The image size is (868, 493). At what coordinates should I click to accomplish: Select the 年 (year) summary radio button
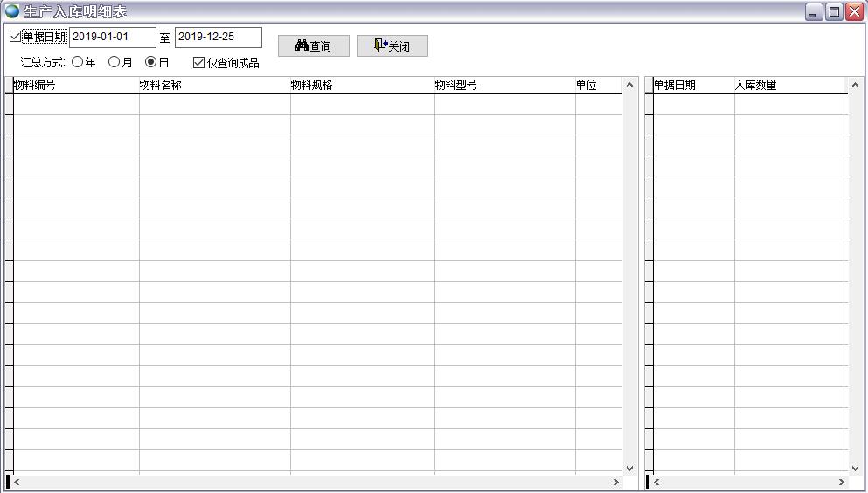click(78, 62)
